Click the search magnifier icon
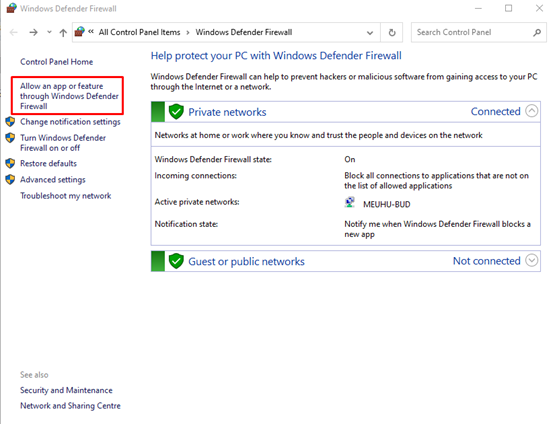Viewport: 555px width, 424px height. pyautogui.click(x=537, y=33)
